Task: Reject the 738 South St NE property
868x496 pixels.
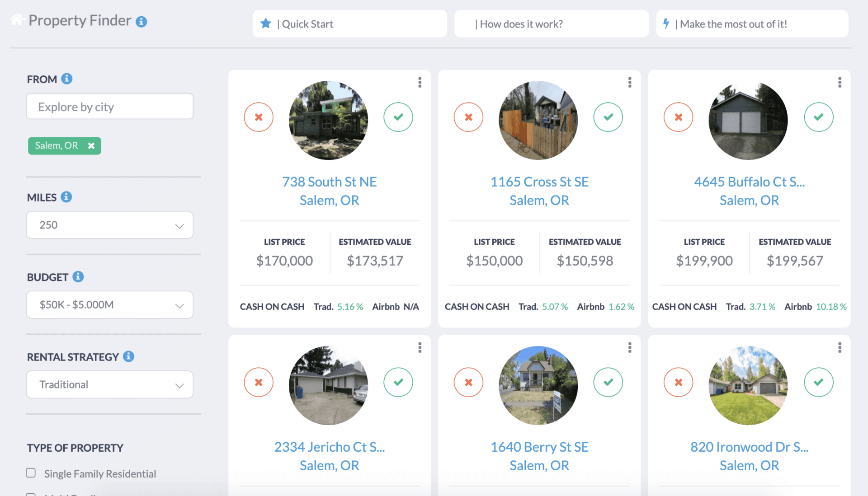Action: click(x=259, y=117)
